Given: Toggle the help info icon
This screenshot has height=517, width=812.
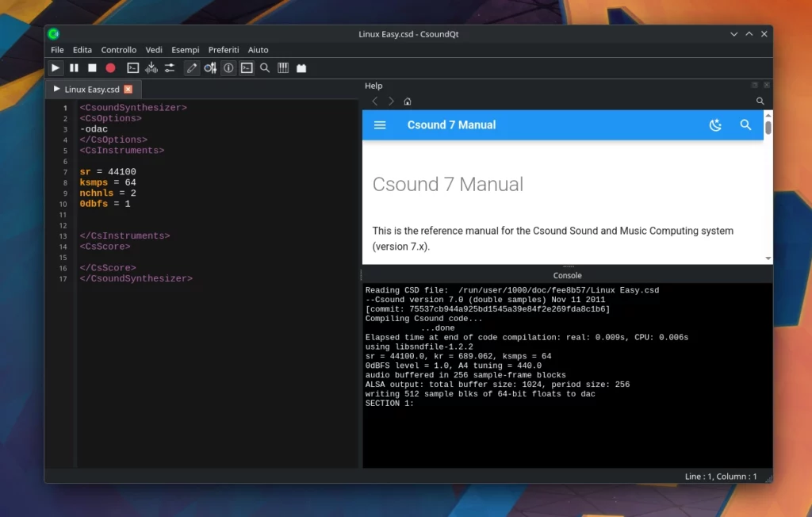Looking at the screenshot, I should pyautogui.click(x=228, y=68).
